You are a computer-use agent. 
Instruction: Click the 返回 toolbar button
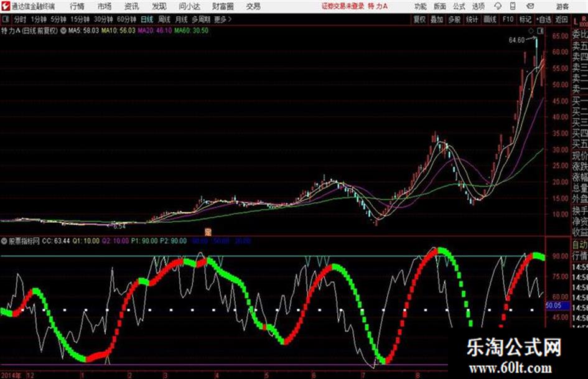pos(561,19)
